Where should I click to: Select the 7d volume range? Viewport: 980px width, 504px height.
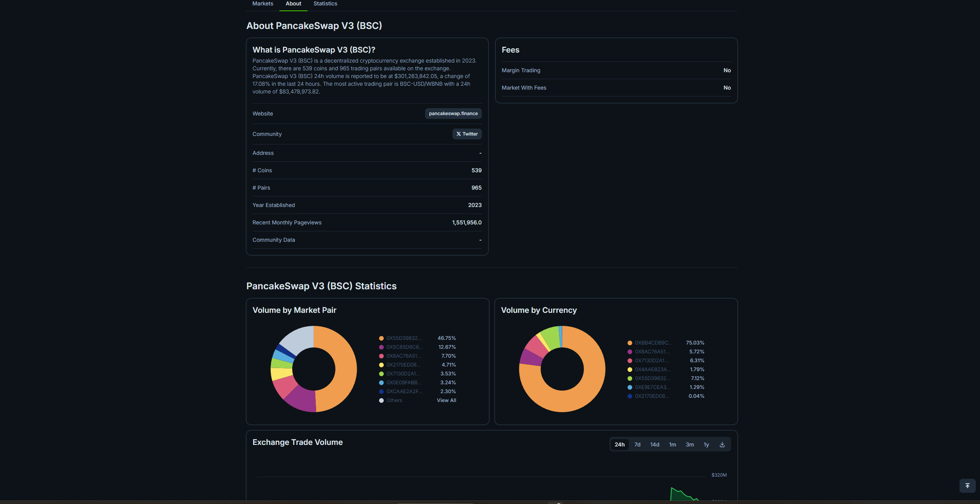click(x=637, y=445)
